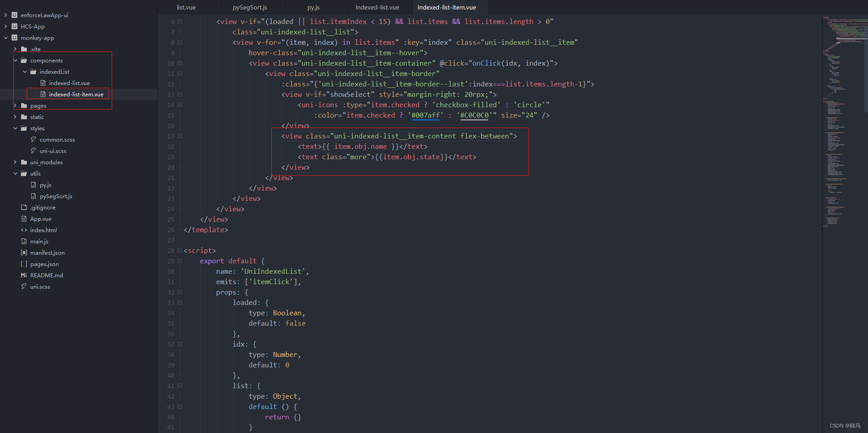The width and height of the screenshot is (868, 433).
Task: Expand the enforceLawApp-ui project
Action: 5,15
